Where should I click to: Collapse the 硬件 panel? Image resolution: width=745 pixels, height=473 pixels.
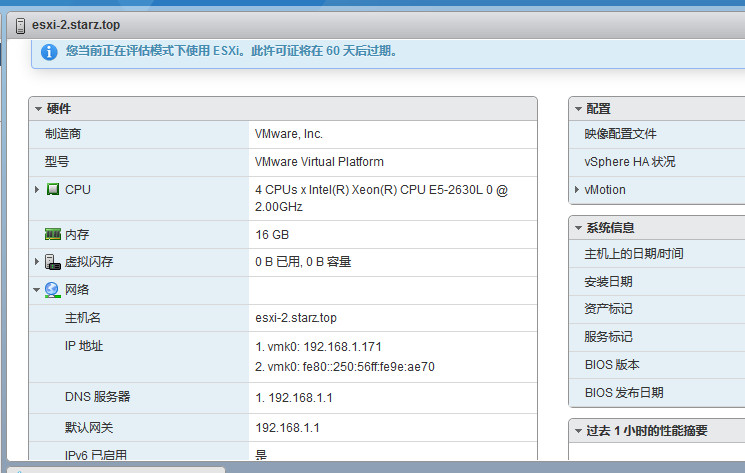[38, 109]
